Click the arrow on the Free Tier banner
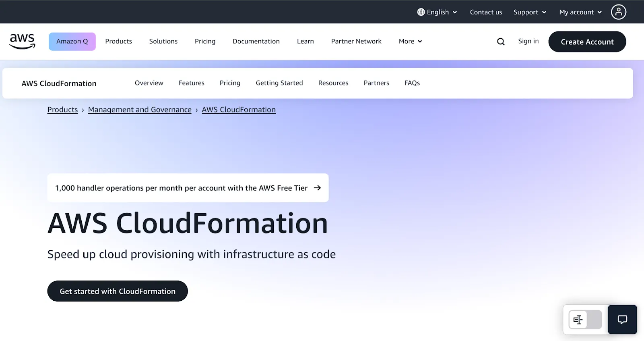Screen dimensions: 644x341 tap(317, 188)
